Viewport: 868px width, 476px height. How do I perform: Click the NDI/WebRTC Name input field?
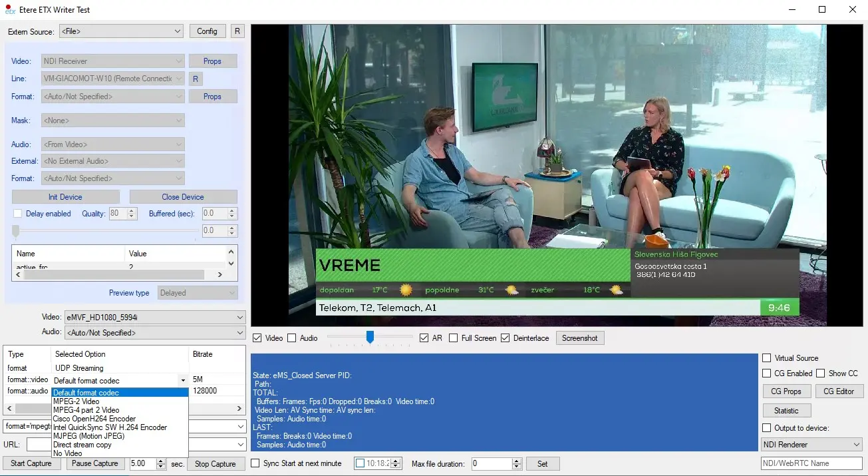[811, 463]
